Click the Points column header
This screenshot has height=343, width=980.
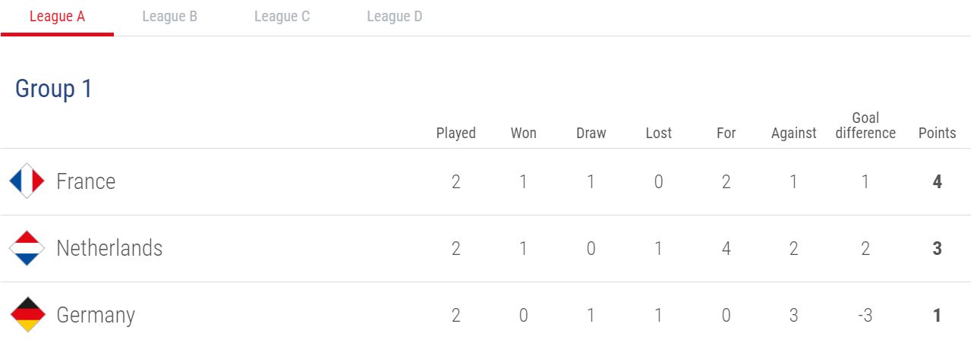(937, 133)
